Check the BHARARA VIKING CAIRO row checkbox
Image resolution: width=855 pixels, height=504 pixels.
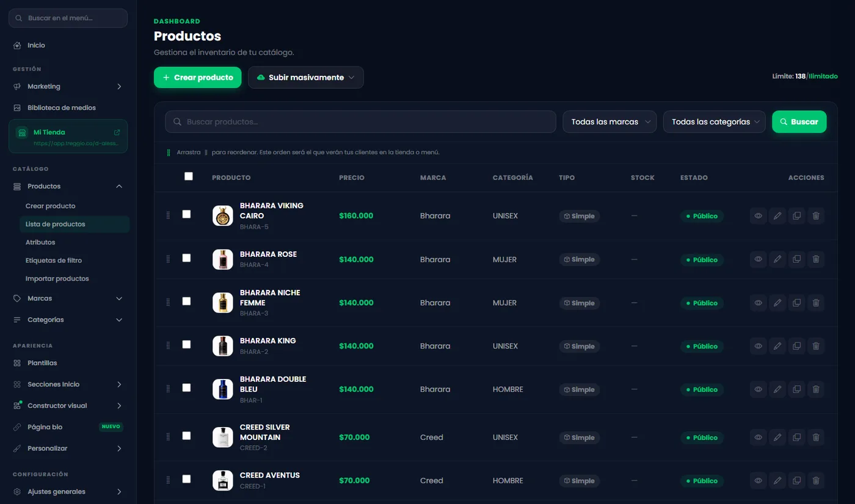(x=186, y=214)
